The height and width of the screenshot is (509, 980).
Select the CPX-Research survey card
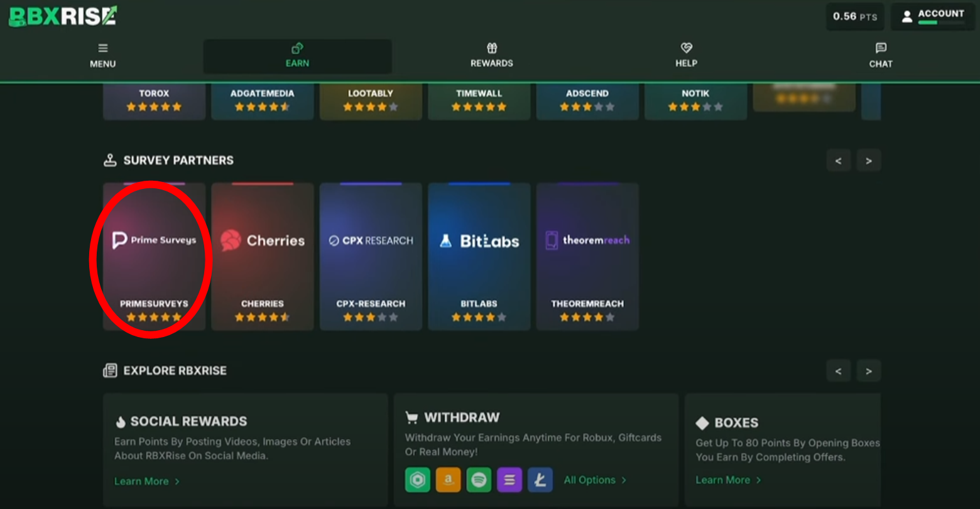coord(371,257)
